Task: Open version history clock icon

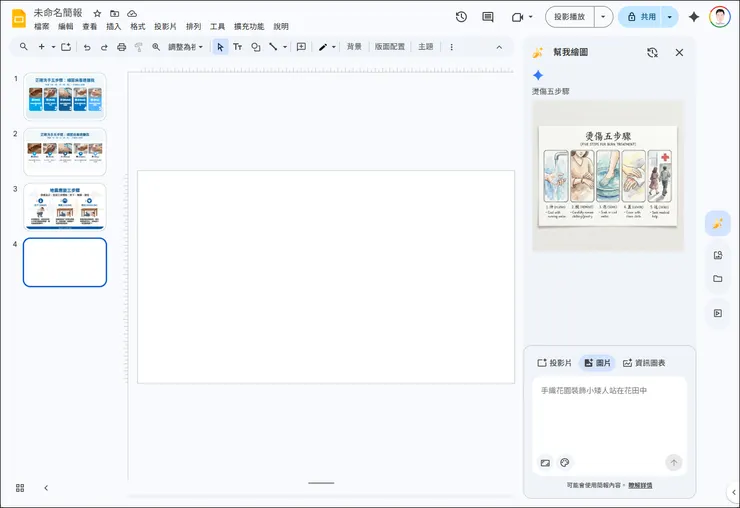Action: click(x=461, y=17)
